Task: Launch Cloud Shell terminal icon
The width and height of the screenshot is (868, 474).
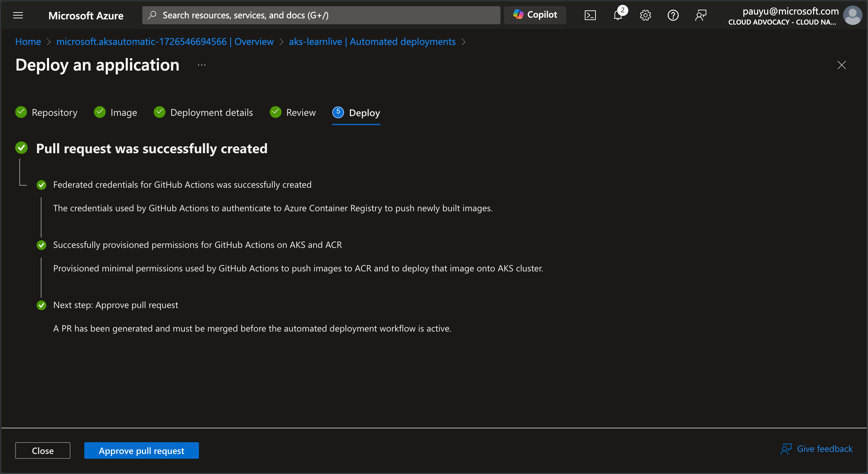Action: point(590,15)
